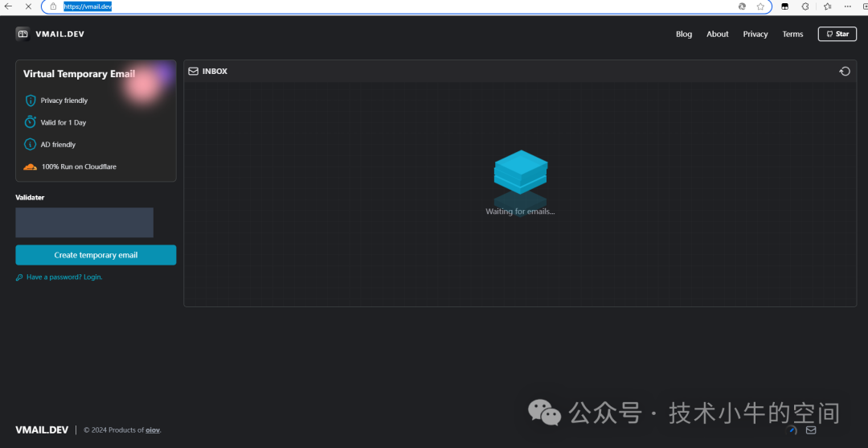Open the browser Extensions puzzle icon
This screenshot has width=868, height=448.
click(806, 6)
